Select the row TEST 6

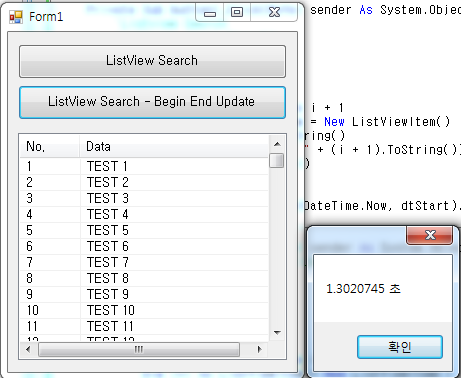tap(144, 246)
